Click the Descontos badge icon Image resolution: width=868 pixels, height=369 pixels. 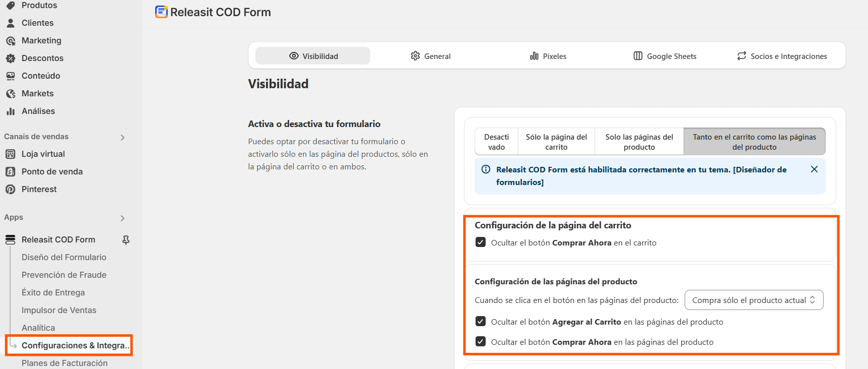click(11, 58)
